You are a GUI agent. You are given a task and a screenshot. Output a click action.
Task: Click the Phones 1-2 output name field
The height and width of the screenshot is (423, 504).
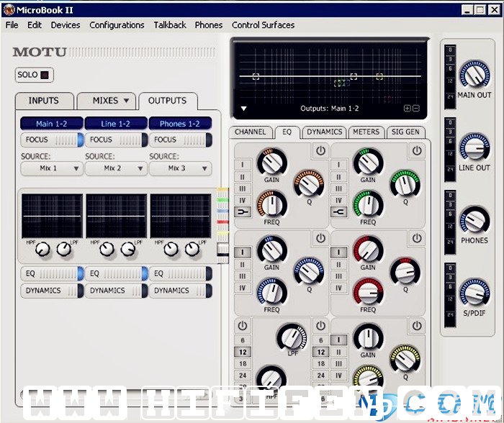coord(180,124)
